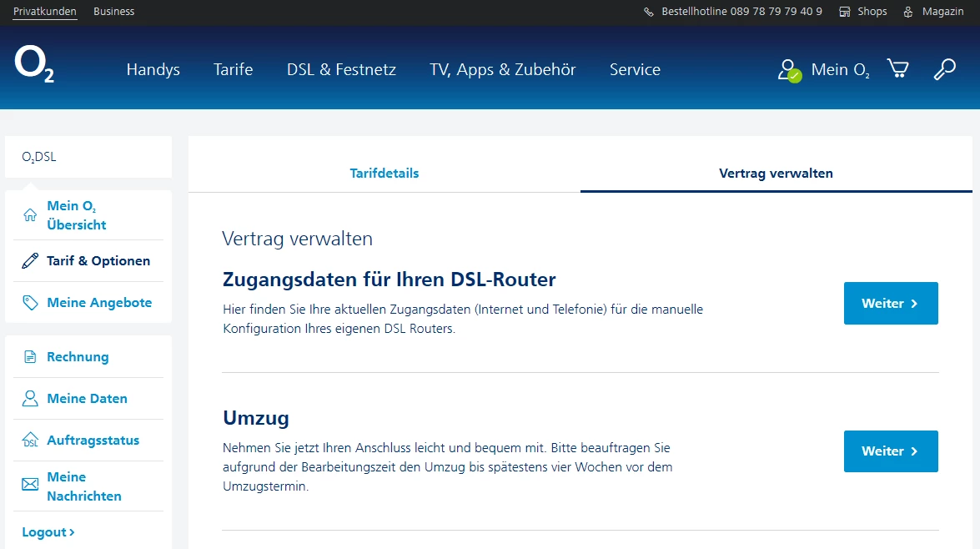Open the shopping cart icon

coord(897,68)
